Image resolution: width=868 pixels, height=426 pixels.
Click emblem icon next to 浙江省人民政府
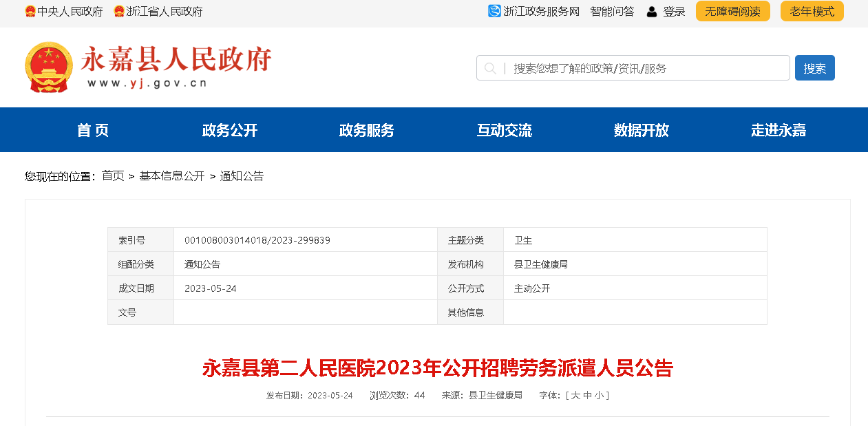pyautogui.click(x=119, y=12)
